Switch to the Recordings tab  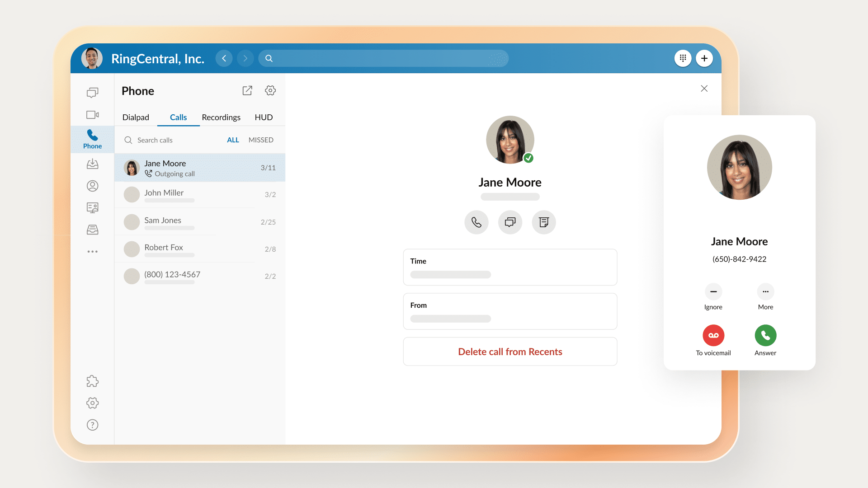(221, 117)
